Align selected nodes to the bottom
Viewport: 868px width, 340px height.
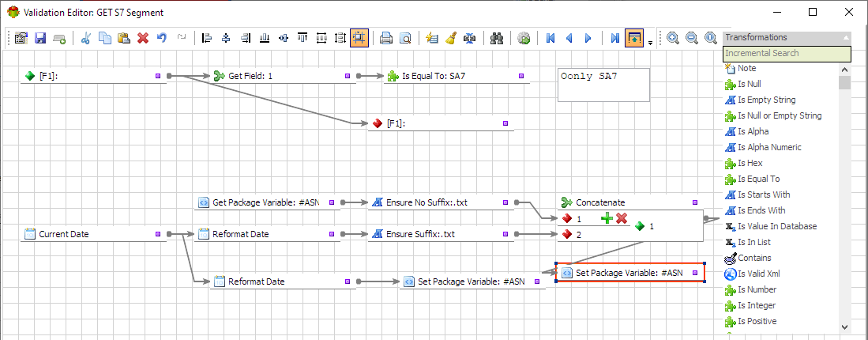tap(265, 38)
